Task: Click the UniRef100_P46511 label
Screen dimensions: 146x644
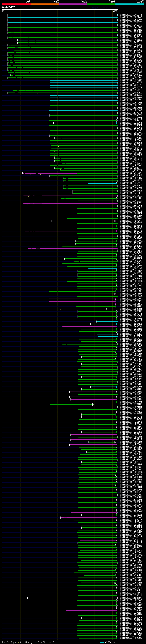Action: click(131, 40)
